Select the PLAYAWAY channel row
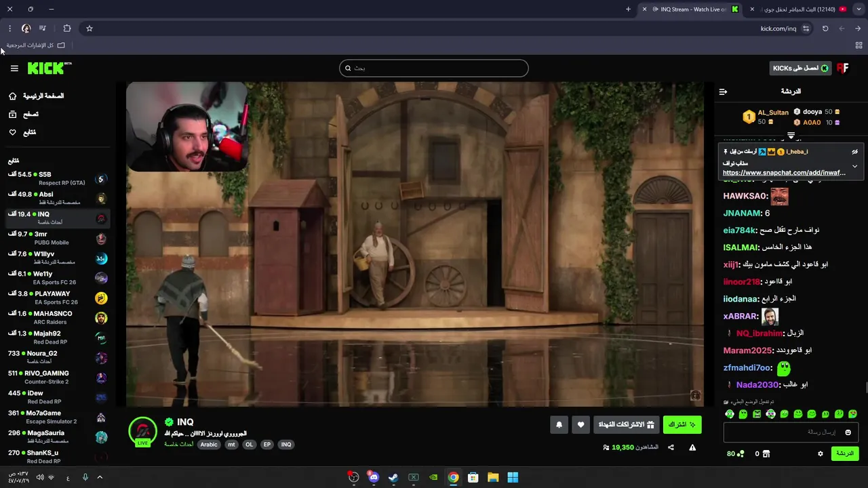Image resolution: width=868 pixels, height=488 pixels. [57, 298]
